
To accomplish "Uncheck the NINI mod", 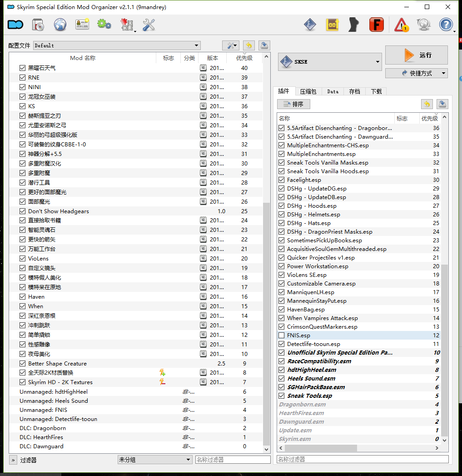I will coord(22,87).
